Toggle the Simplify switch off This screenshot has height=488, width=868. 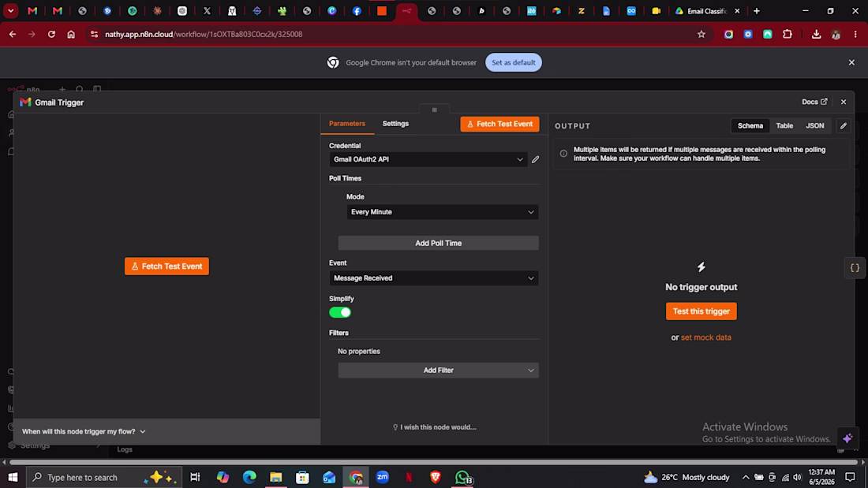340,313
